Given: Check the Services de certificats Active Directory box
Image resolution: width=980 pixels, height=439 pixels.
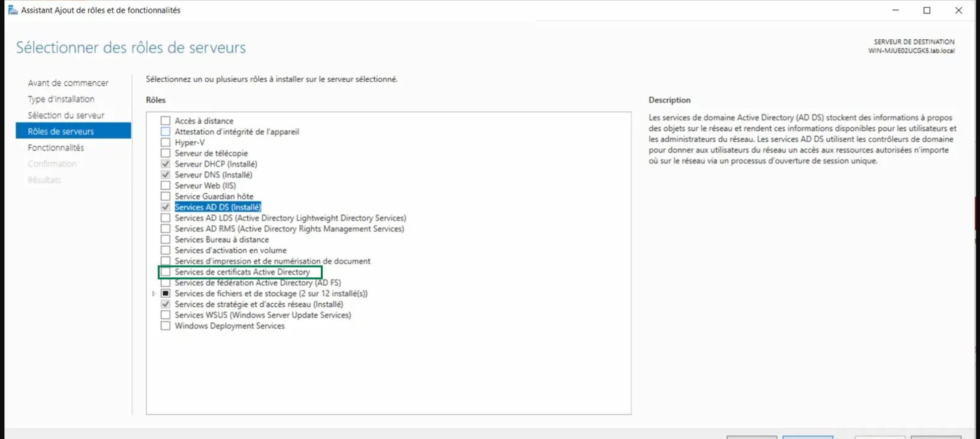Looking at the screenshot, I should (x=166, y=272).
